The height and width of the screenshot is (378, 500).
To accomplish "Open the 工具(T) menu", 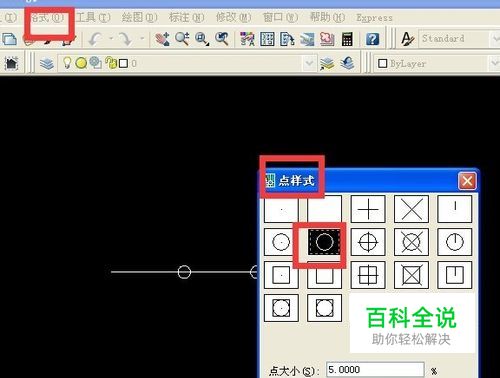I will point(93,17).
